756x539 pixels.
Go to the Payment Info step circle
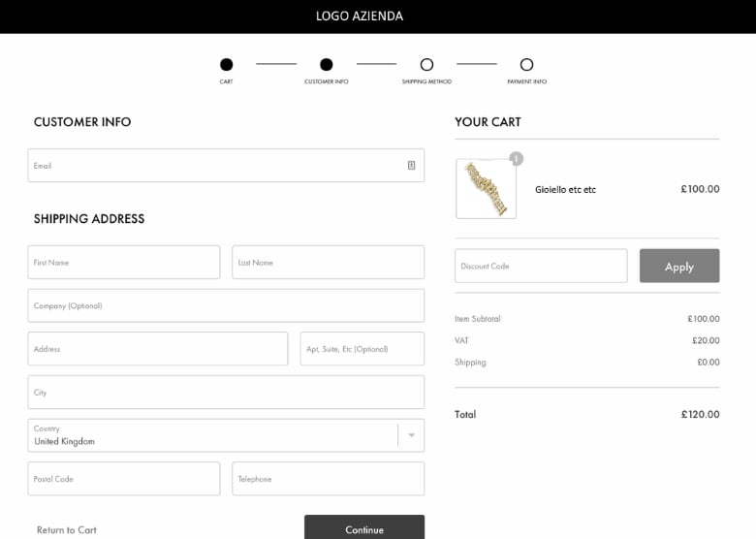pos(526,64)
